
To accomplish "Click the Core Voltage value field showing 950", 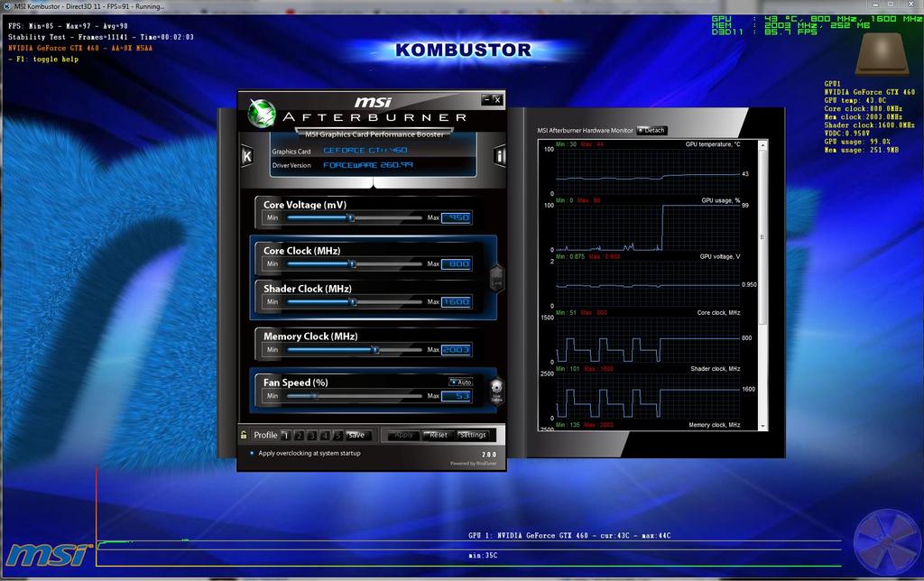I will pos(456,217).
